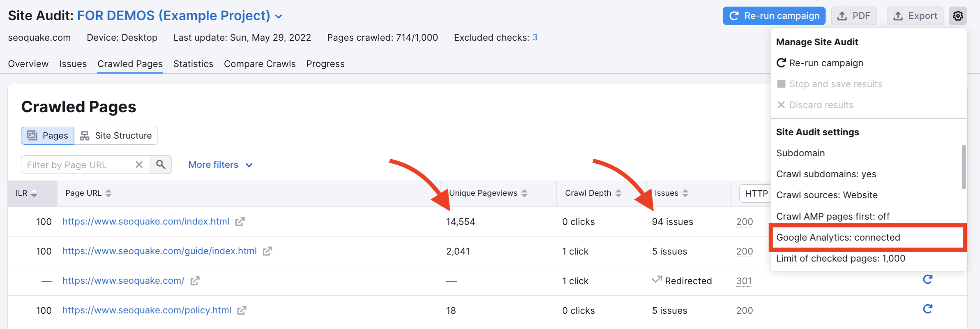
Task: Sort by the Crawl Depth column
Action: (593, 193)
